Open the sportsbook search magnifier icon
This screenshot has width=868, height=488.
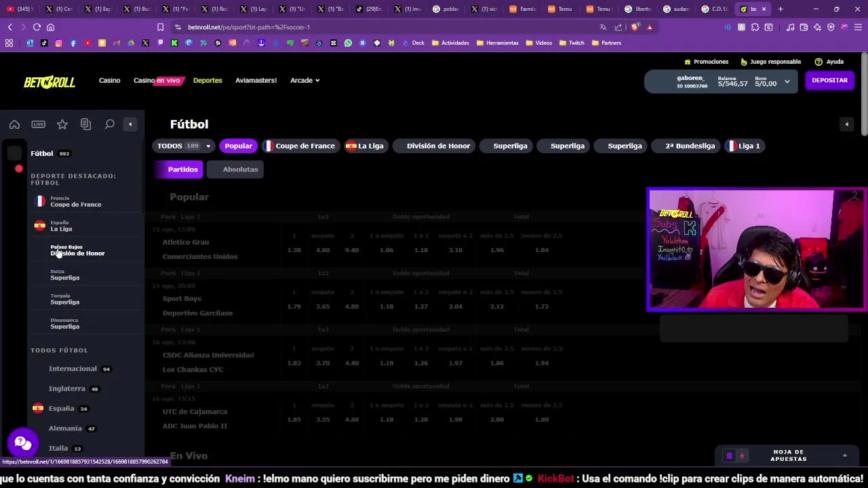[109, 124]
